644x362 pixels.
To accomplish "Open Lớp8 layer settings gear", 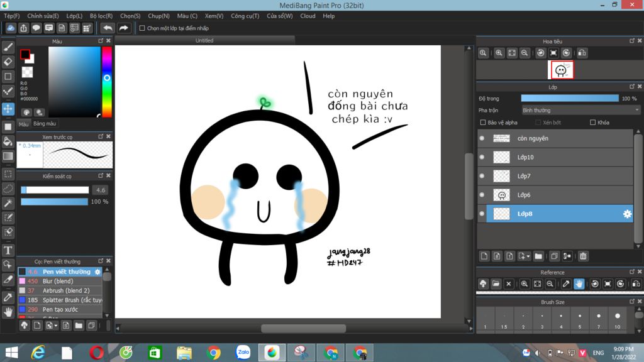I will 627,214.
